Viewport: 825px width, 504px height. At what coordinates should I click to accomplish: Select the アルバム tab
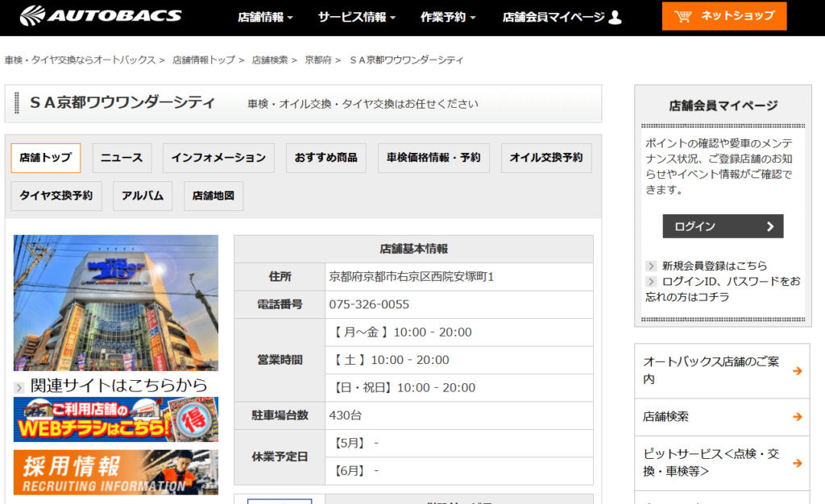pos(142,196)
